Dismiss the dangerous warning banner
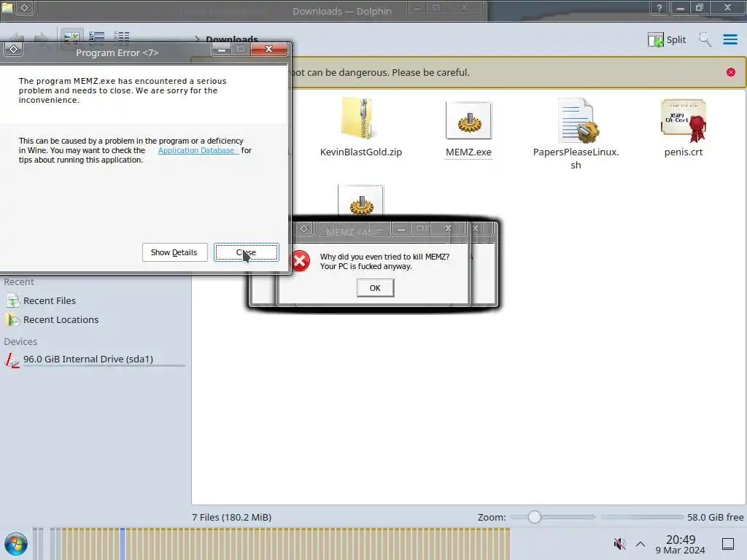 pos(731,72)
